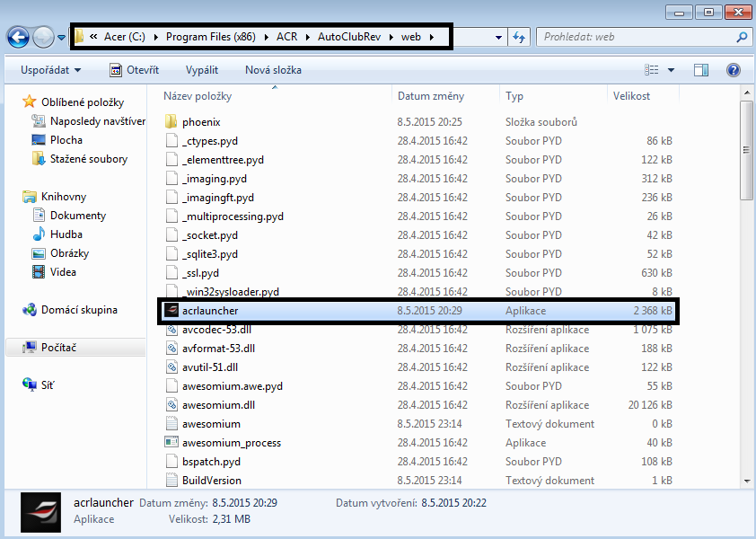Click the Back navigation arrow button

click(x=18, y=37)
